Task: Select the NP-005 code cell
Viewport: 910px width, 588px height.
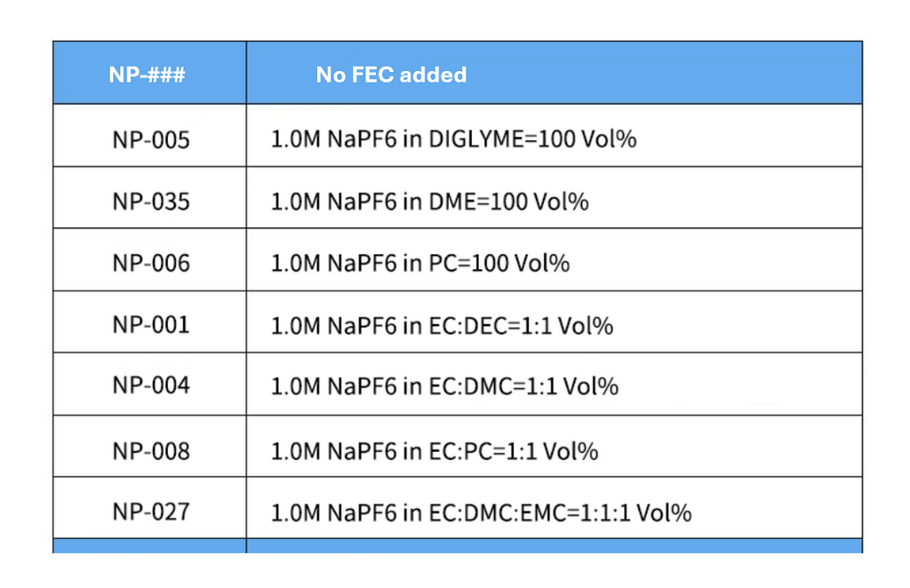Action: click(x=151, y=139)
